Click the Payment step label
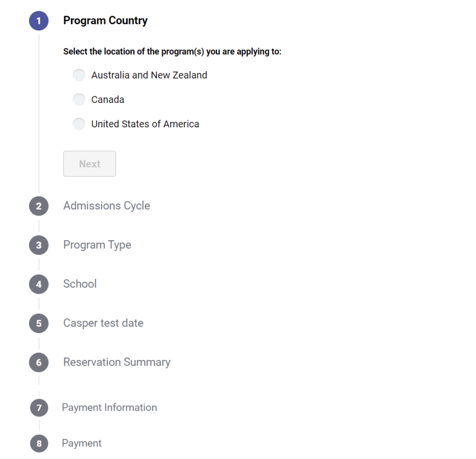 tap(82, 443)
